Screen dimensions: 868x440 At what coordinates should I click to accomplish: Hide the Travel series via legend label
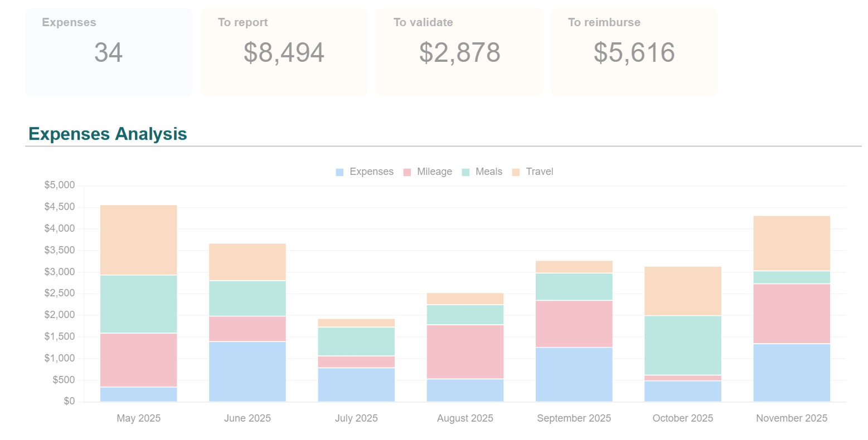[539, 172]
